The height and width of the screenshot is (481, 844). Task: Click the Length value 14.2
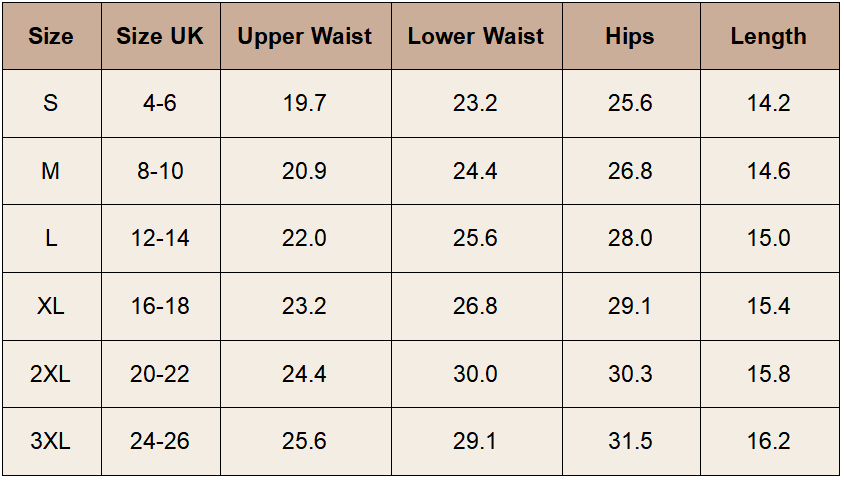768,104
